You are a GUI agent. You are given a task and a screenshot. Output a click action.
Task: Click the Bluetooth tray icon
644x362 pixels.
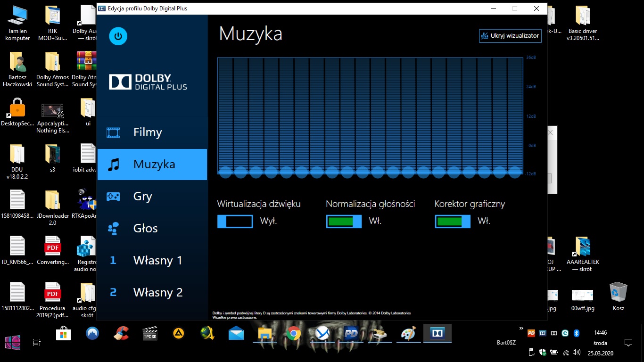pyautogui.click(x=576, y=333)
